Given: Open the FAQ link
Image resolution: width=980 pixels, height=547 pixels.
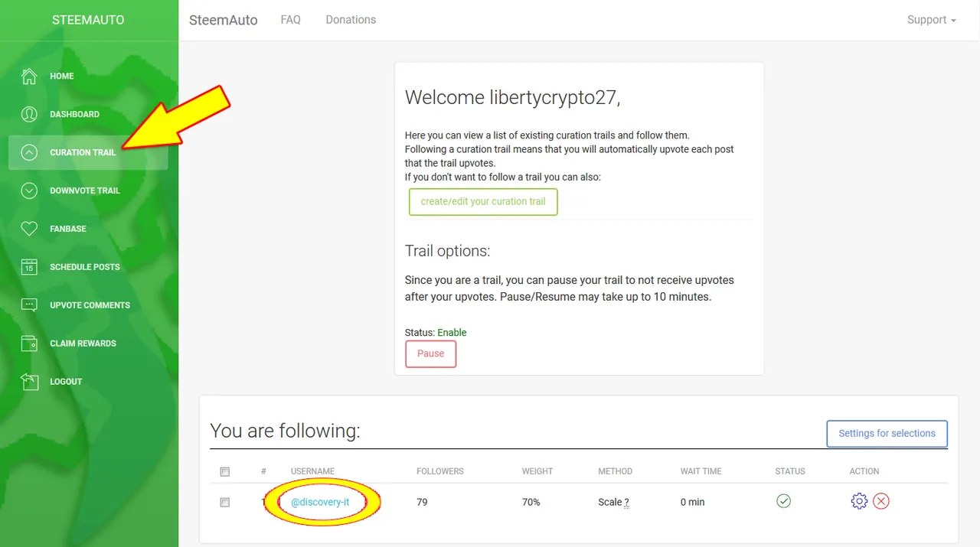Looking at the screenshot, I should (x=291, y=20).
